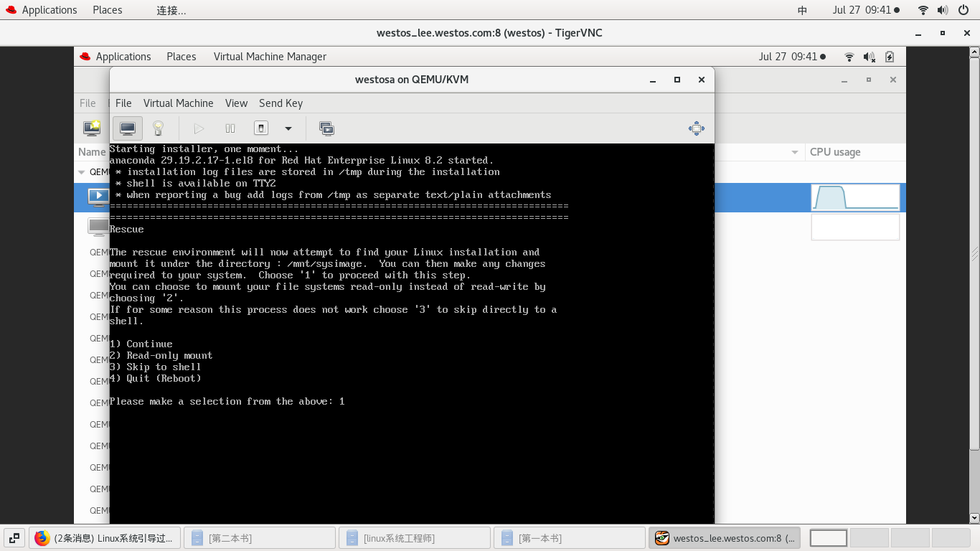Click TigerVNC vertical scrollbar up arrow
The width and height of the screenshot is (980, 551).
974,52
